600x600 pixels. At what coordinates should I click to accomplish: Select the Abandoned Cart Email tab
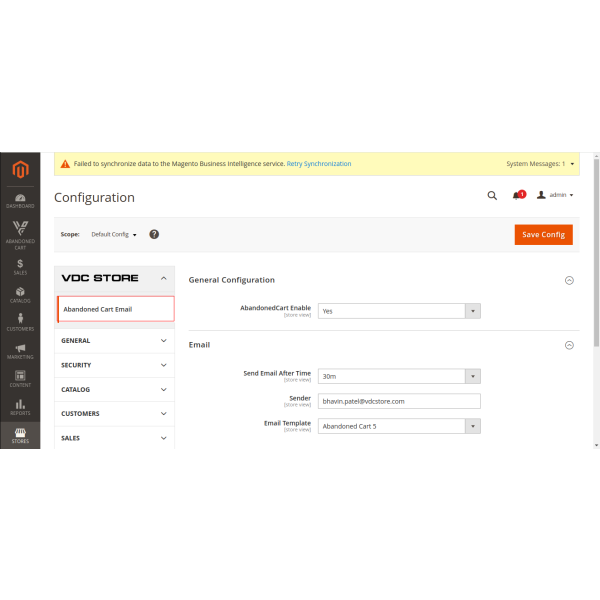116,309
